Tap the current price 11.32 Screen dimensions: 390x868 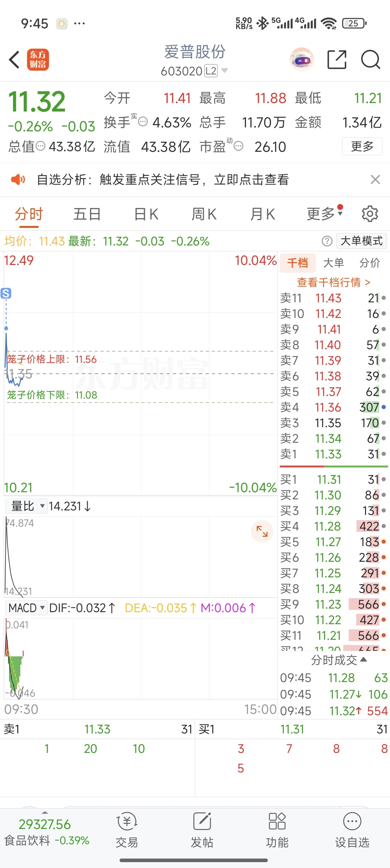tap(36, 102)
